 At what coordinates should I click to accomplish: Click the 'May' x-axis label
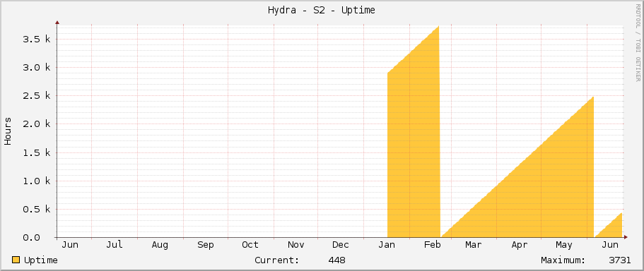click(x=564, y=245)
